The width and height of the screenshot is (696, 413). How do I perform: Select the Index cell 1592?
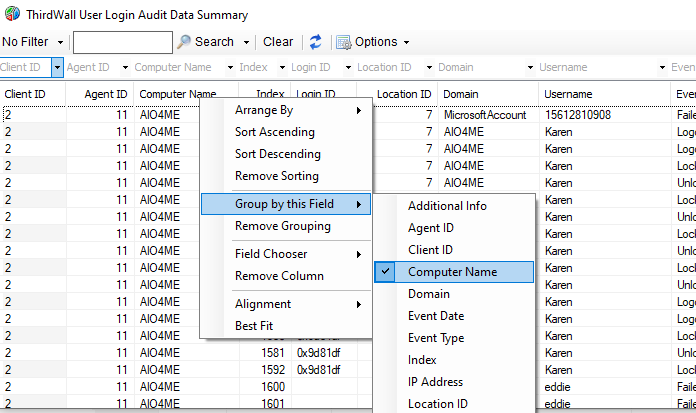click(265, 370)
